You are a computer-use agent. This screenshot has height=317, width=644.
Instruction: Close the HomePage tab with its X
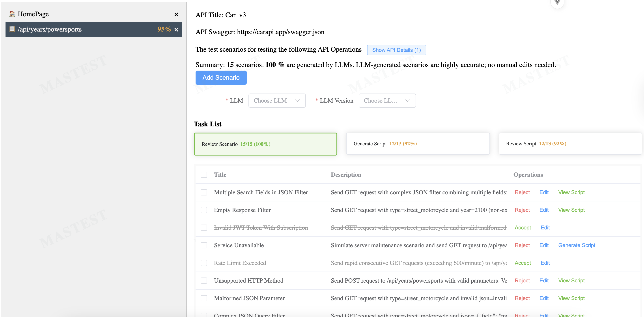click(x=176, y=15)
